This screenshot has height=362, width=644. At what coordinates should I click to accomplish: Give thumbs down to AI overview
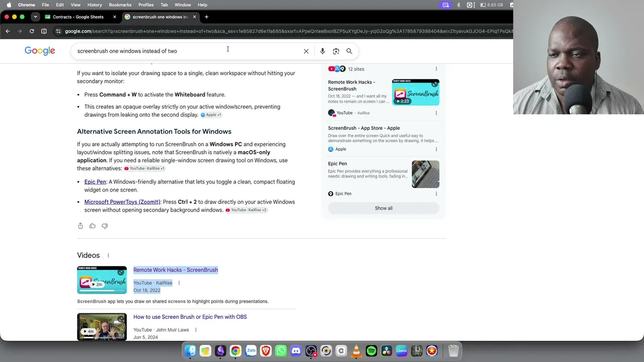pos(105,226)
